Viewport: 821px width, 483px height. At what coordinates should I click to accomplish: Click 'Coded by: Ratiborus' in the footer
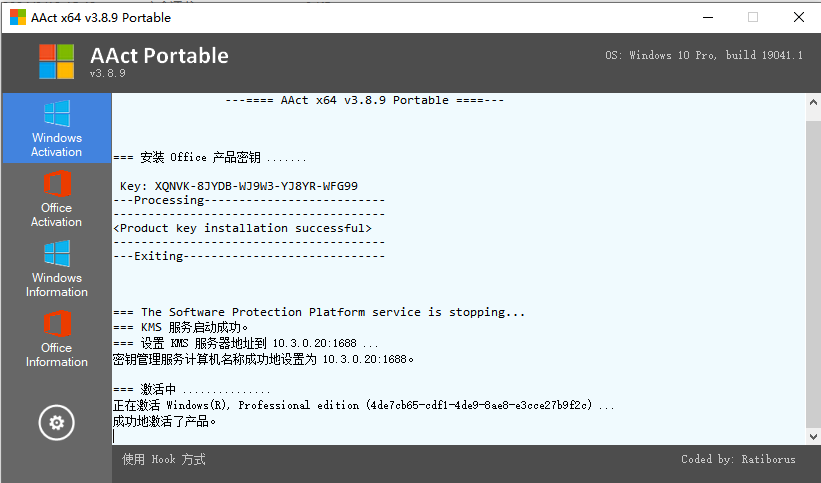738,459
